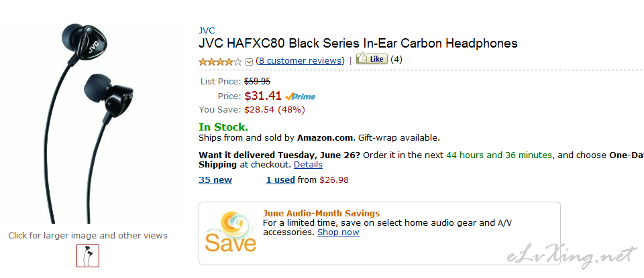Click the $26.98 used price
The width and height of the screenshot is (644, 278).
click(x=334, y=180)
